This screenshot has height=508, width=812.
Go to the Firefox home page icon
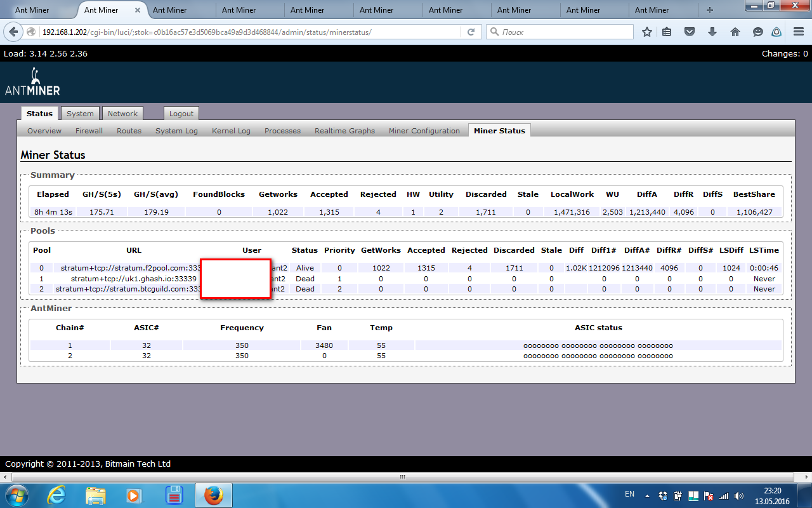click(735, 32)
